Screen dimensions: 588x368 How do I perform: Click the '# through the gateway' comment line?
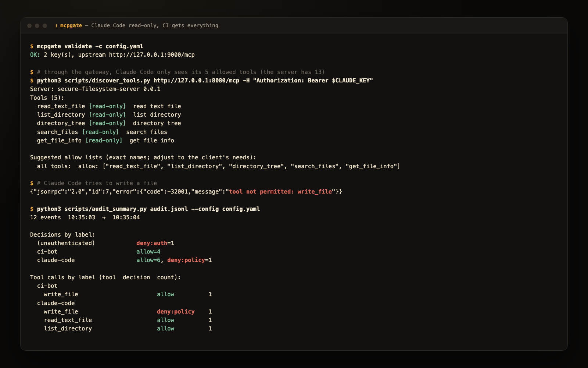(181, 72)
